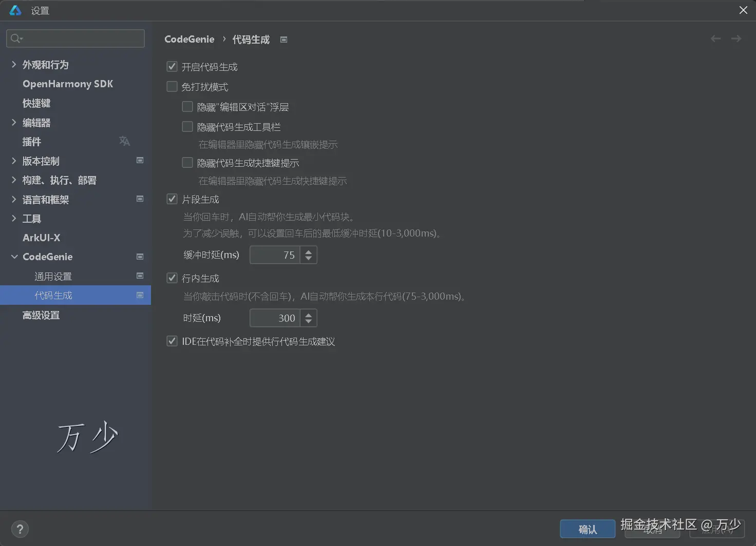756x546 pixels.
Task: Expand the 编辑器 tree node
Action: 14,123
